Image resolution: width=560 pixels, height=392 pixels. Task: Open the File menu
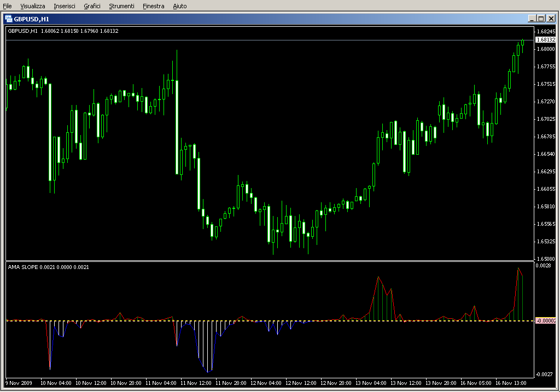[x=7, y=6]
